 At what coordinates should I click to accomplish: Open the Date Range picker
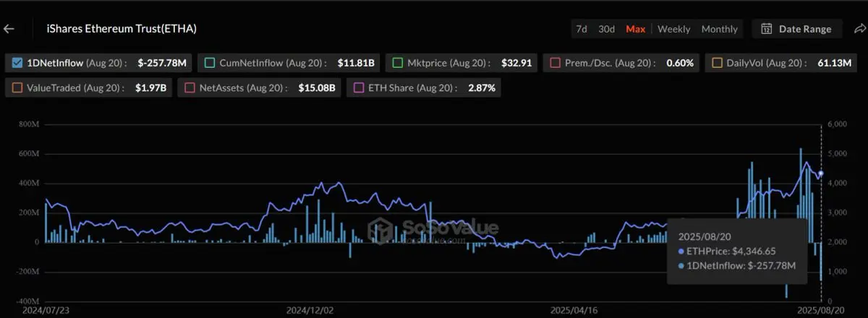[x=797, y=29]
